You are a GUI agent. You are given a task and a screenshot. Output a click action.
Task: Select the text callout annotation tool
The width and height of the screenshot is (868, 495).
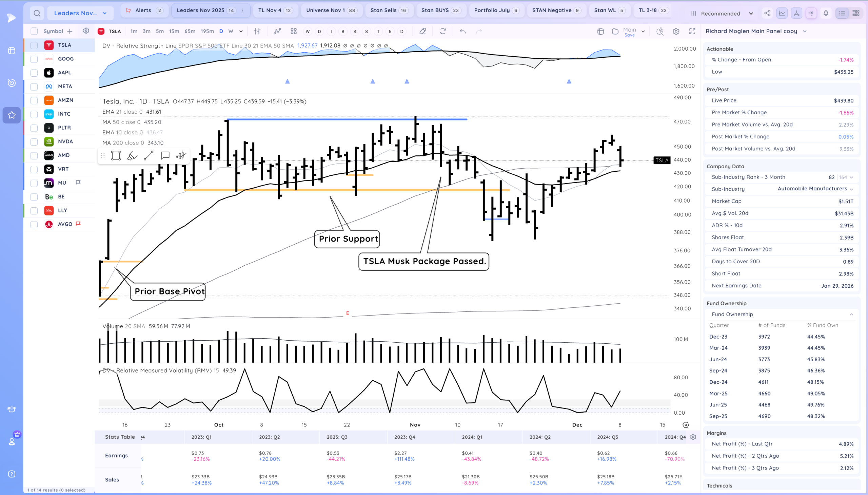coord(165,156)
